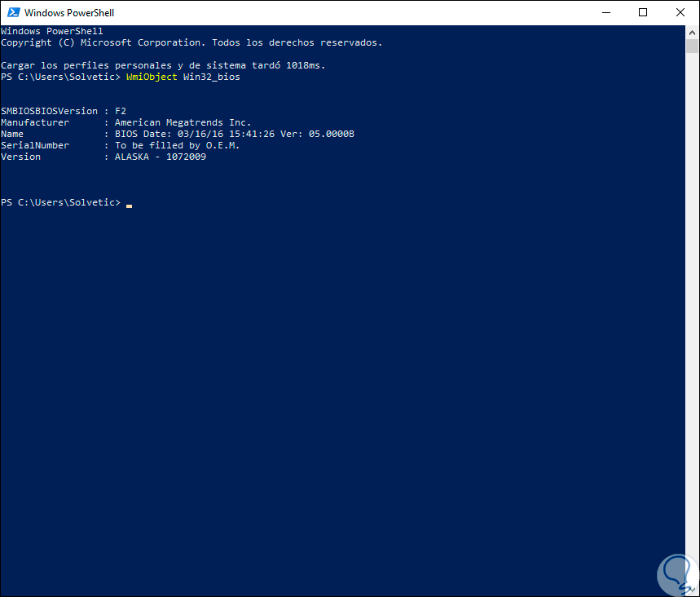
Task: Click the Microsoft Corporation copyright line
Action: [191, 42]
